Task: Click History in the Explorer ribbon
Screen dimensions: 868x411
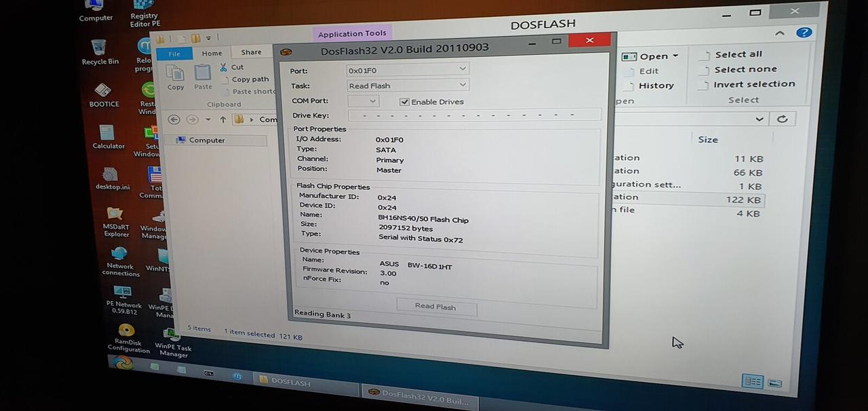Action: click(x=649, y=85)
